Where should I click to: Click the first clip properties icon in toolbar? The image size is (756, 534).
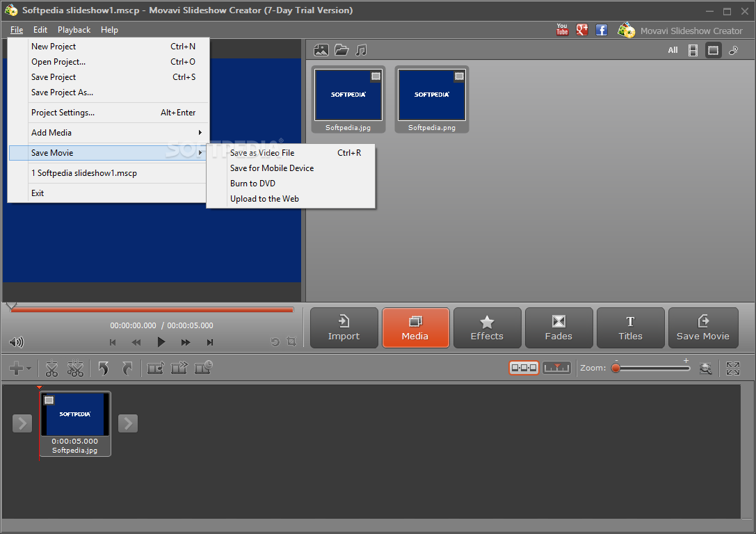tap(155, 369)
